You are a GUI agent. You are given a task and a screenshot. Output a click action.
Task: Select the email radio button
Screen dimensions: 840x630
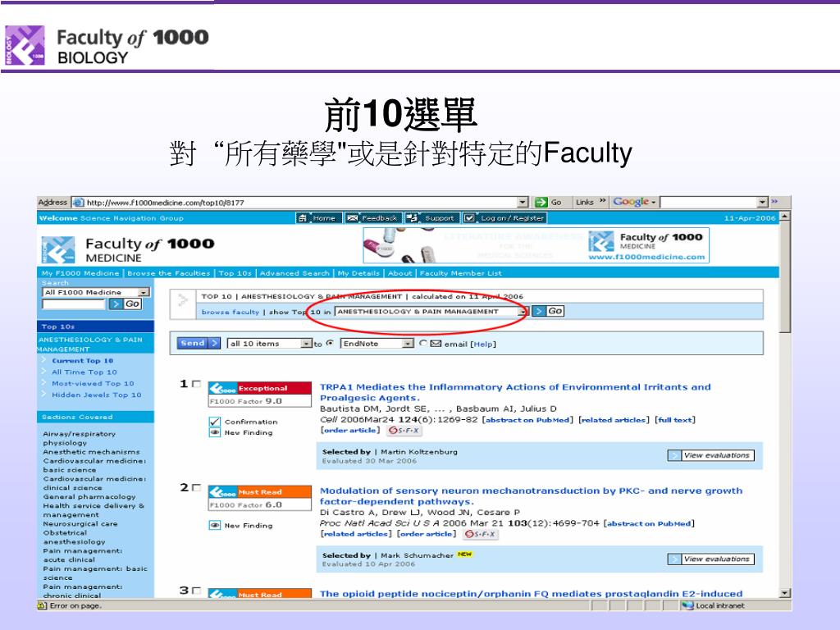click(423, 344)
